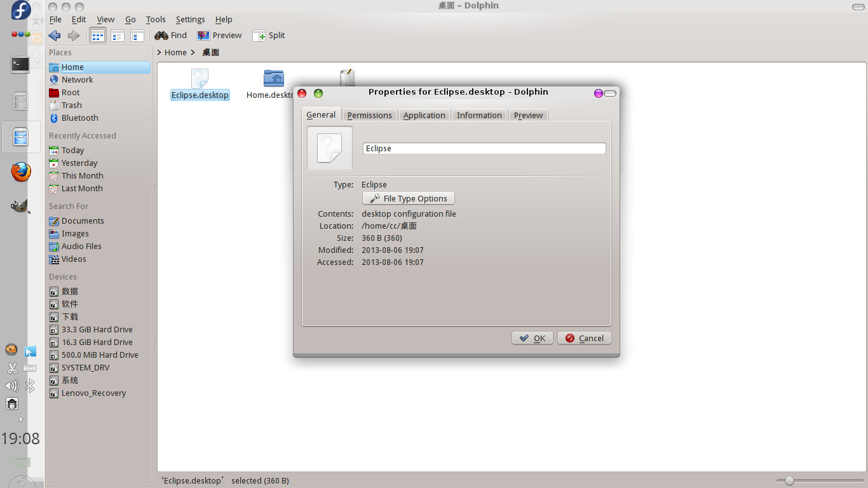Image resolution: width=868 pixels, height=488 pixels.
Task: Select Eclipse.desktop file in view
Action: coord(200,85)
